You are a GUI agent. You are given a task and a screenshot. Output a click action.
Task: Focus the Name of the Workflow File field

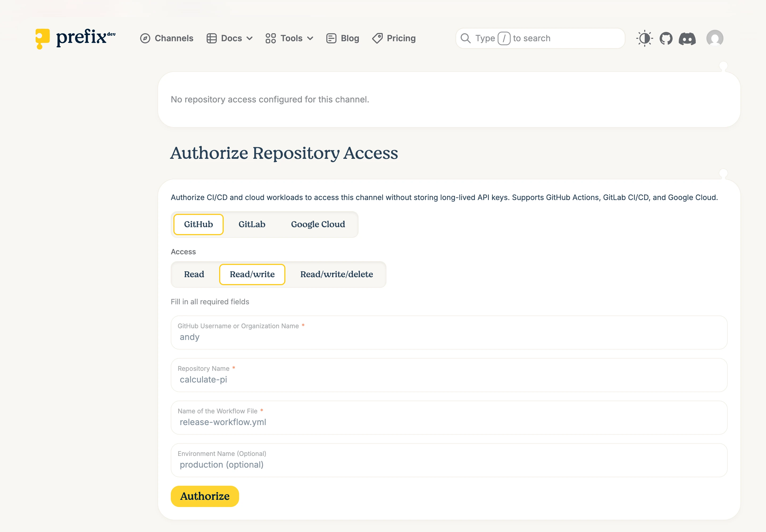coord(449,418)
